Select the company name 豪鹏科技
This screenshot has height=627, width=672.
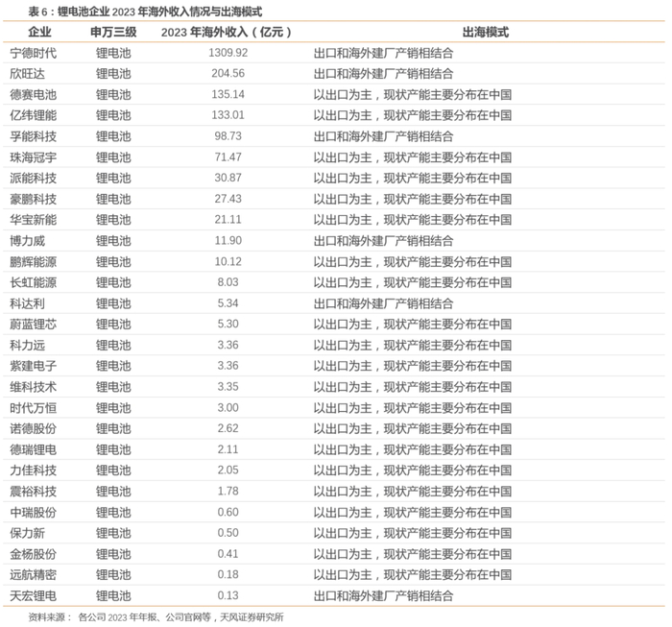(x=33, y=199)
